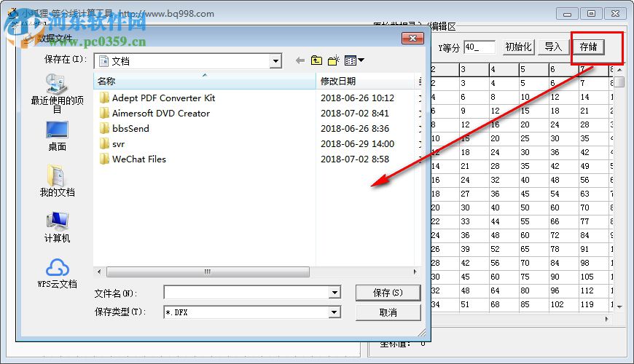Click the file list horizontal scrollbar thumb
The image size is (634, 364).
point(208,272)
